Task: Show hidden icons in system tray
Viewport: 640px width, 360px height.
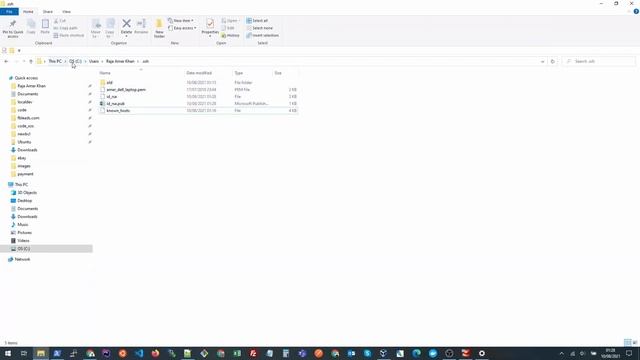Action: point(562,353)
